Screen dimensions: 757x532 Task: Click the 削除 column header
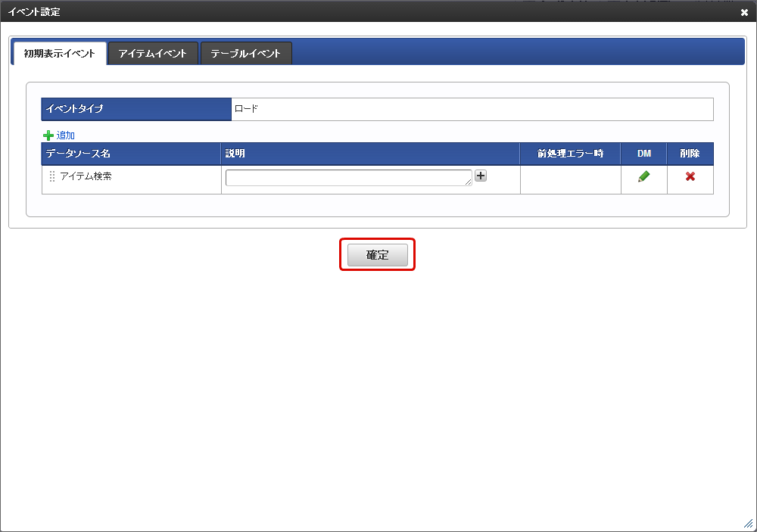[x=690, y=154]
